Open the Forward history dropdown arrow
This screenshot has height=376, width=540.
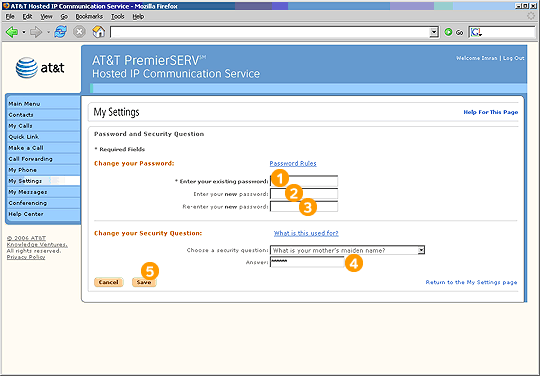pos(48,32)
